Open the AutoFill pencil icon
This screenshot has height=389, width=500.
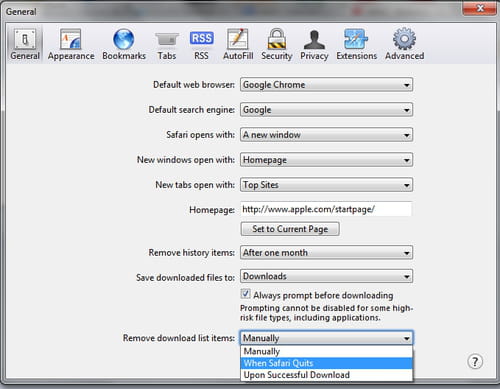(x=238, y=45)
